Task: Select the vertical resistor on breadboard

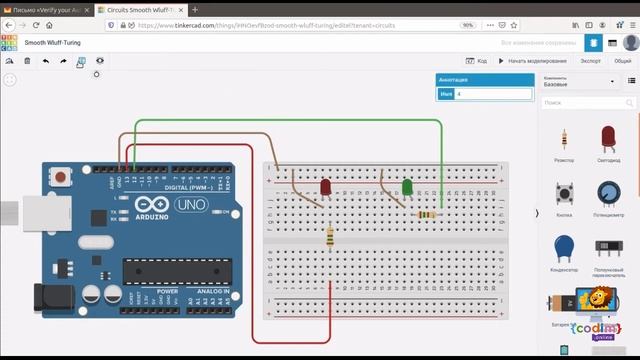Action: (x=330, y=237)
